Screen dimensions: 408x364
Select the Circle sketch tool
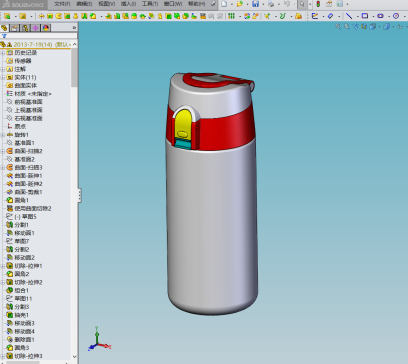pyautogui.click(x=396, y=16)
